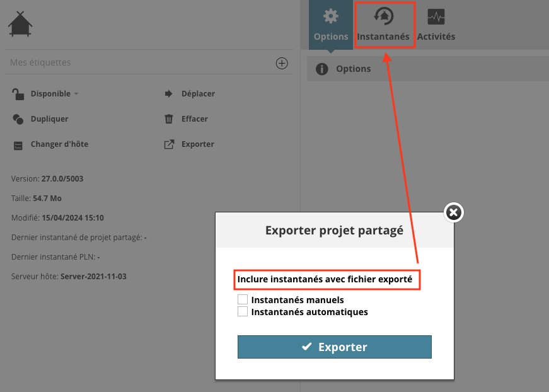Click the Effacer action label

[195, 119]
